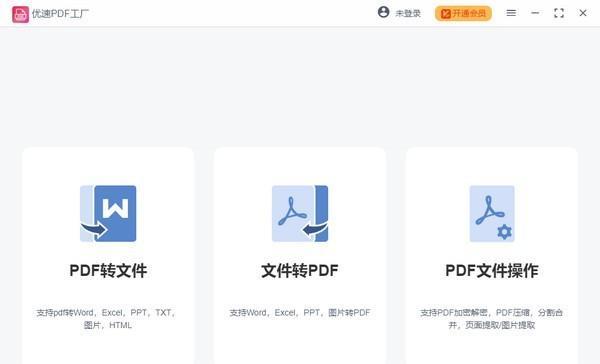Close the application window
This screenshot has width=600, height=364.
(583, 13)
